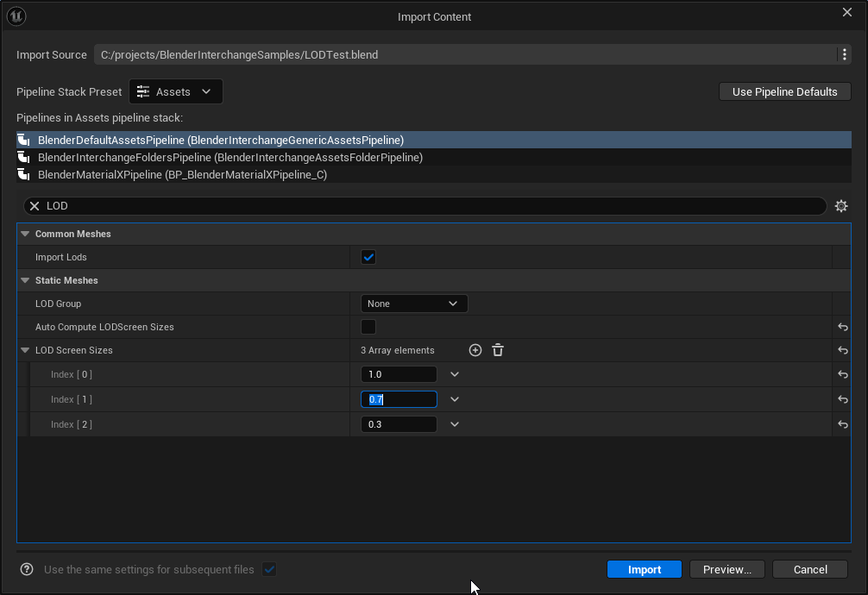Click the Import button
The width and height of the screenshot is (868, 595).
(644, 569)
